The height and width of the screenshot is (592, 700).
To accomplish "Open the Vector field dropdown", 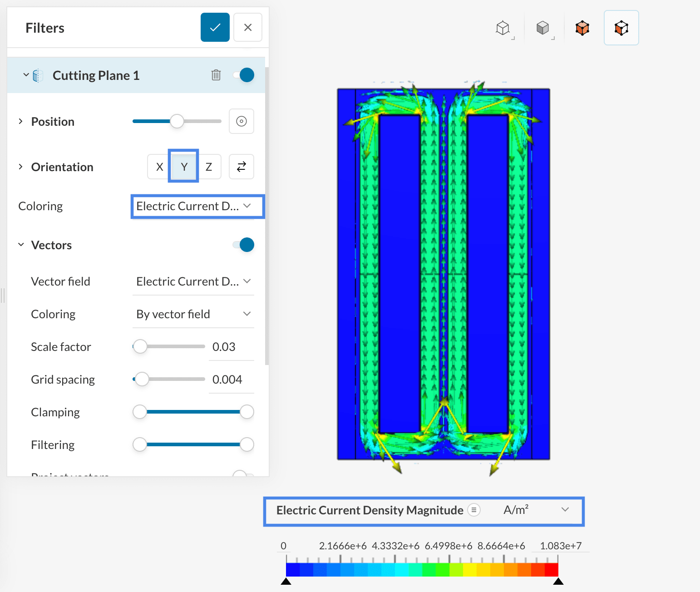I will (192, 281).
